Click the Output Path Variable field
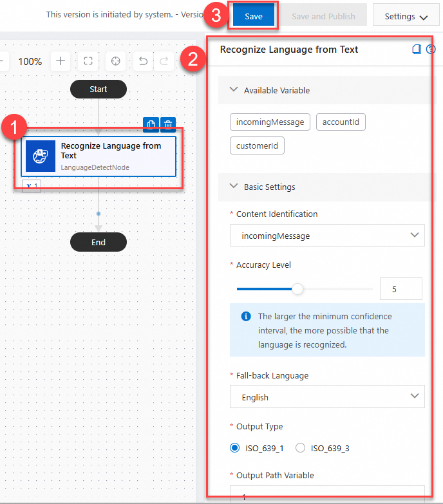Screen dimensions: 443x504 coord(327,494)
